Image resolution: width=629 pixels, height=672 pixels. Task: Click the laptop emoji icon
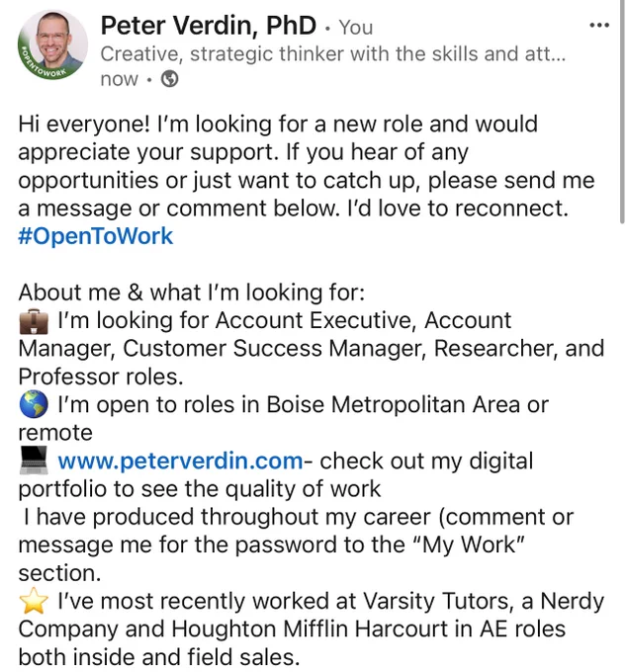coord(34,461)
